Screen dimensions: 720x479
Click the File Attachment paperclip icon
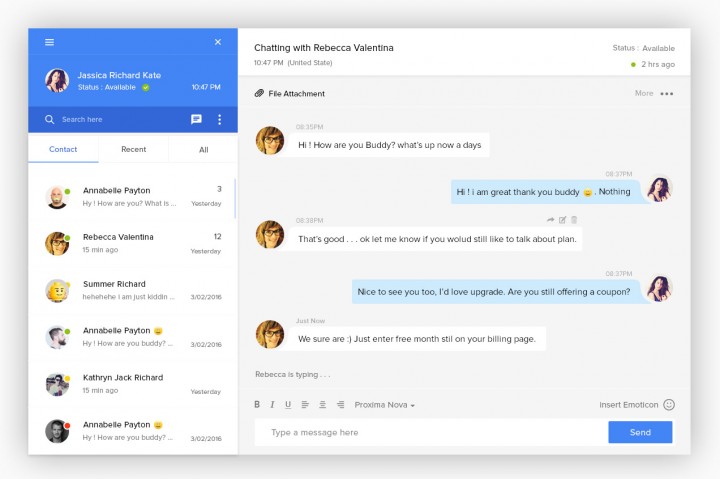point(259,93)
